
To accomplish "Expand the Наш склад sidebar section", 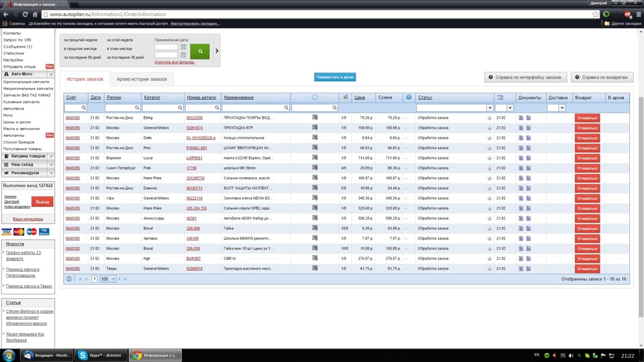I will [51, 165].
